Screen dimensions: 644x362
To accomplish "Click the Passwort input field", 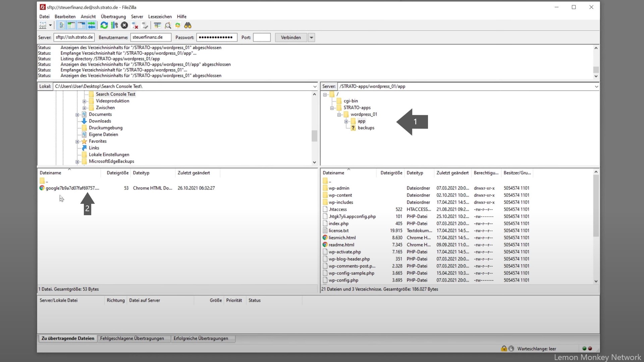I will pos(217,37).
